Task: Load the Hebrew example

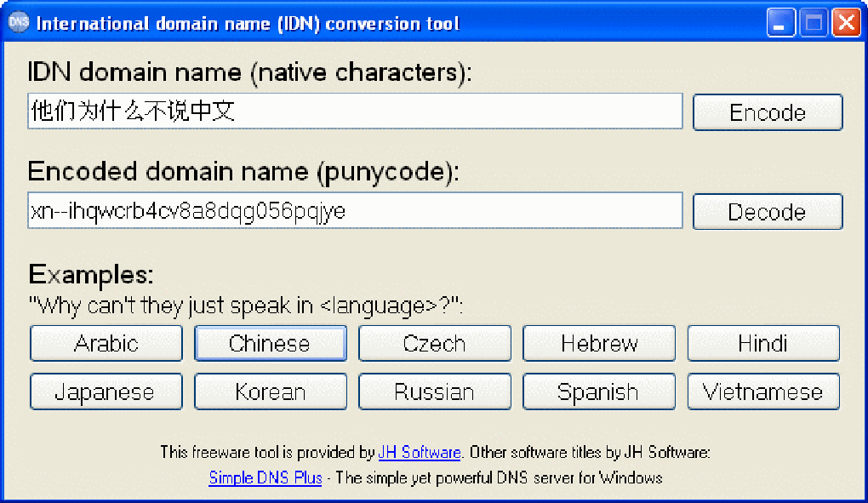Action: point(599,343)
